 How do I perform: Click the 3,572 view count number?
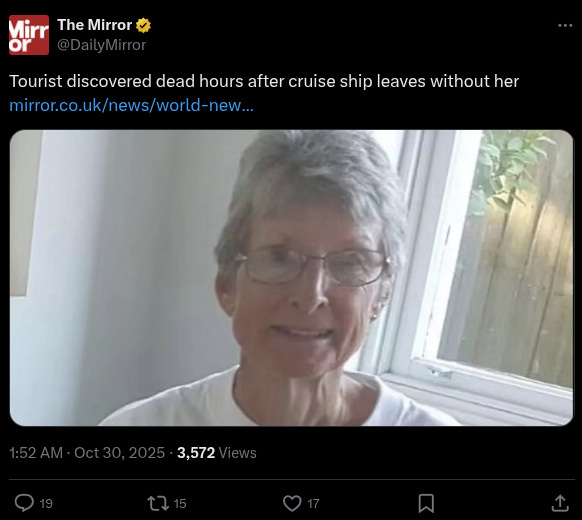click(x=196, y=453)
